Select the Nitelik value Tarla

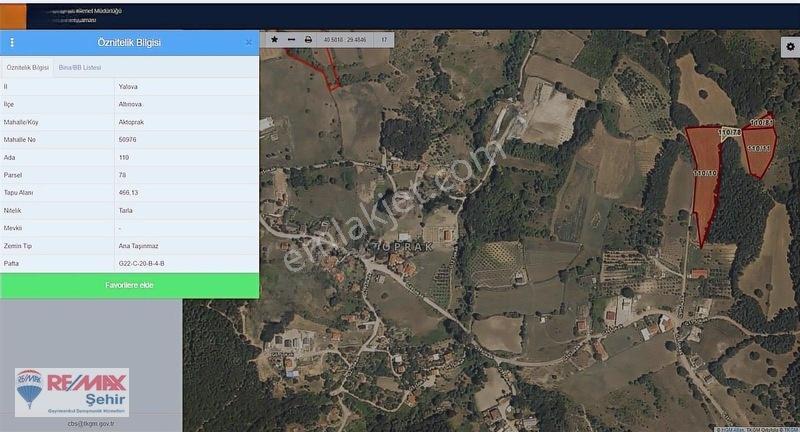(126, 210)
